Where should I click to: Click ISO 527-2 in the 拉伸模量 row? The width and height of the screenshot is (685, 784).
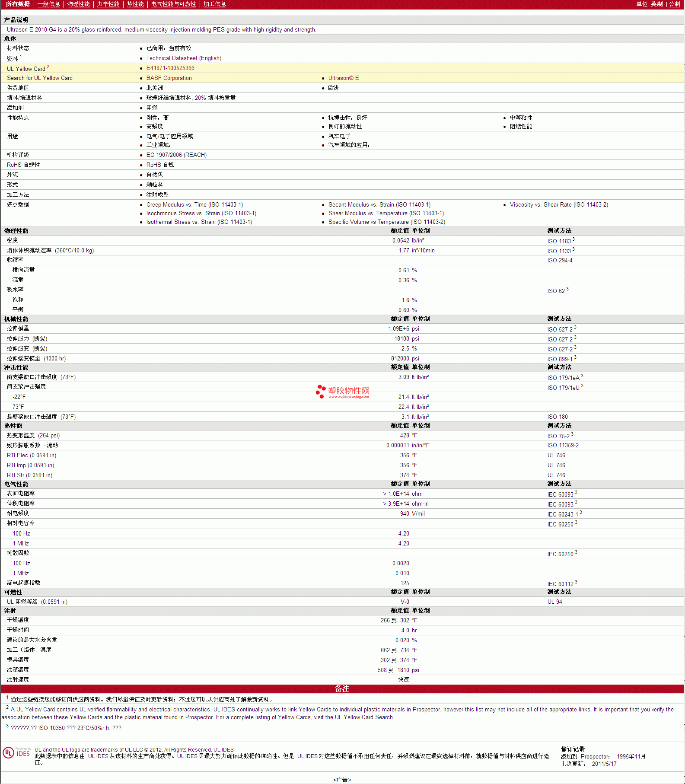tap(560, 329)
